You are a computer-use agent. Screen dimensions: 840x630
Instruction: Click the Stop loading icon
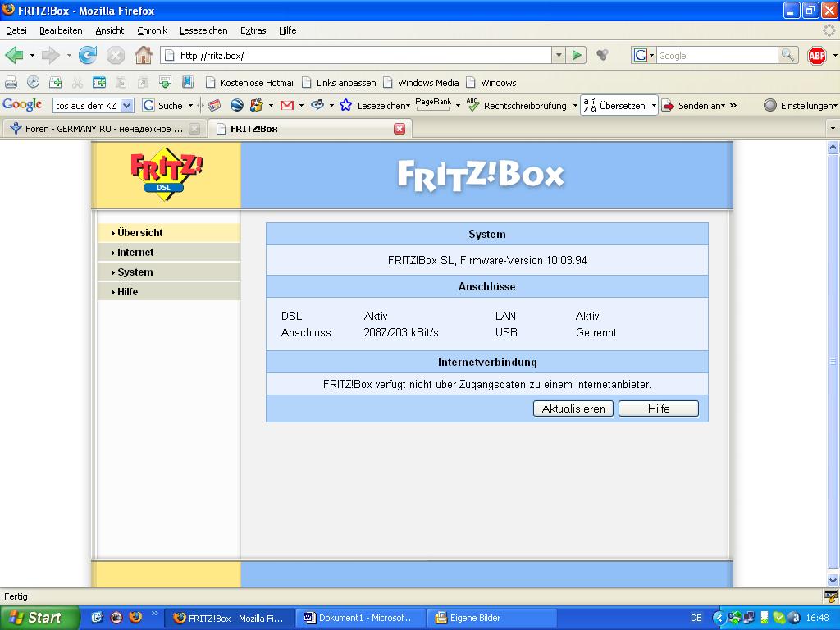115,55
